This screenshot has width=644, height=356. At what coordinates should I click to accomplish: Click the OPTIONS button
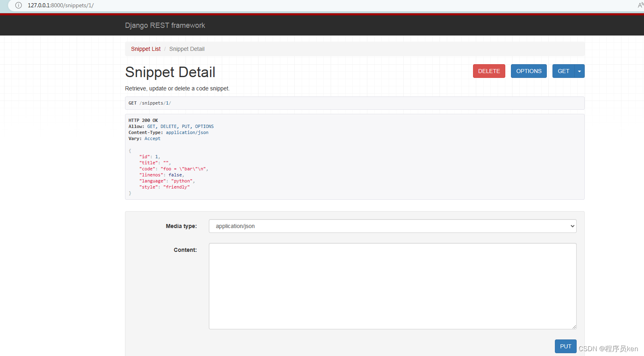tap(529, 71)
